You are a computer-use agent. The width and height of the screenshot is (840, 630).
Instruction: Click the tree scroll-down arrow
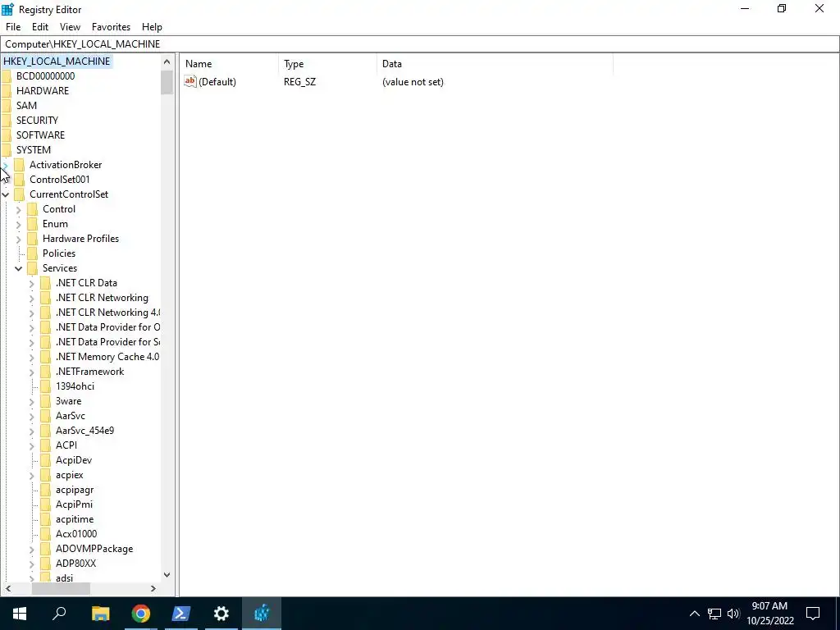point(167,575)
